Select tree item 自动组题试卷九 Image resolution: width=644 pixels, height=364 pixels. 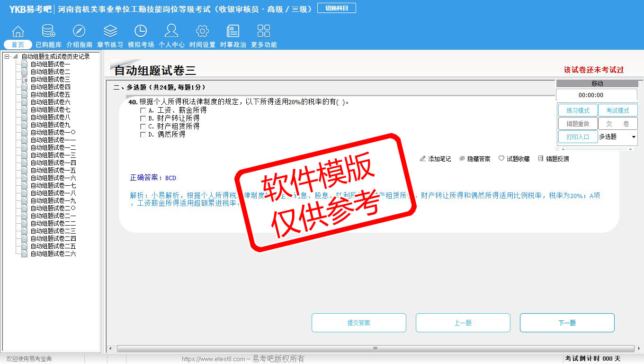(x=51, y=125)
